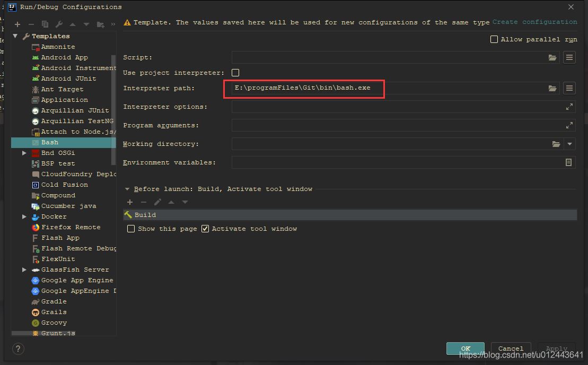
Task: Expand the Docker template node
Action: click(x=23, y=216)
